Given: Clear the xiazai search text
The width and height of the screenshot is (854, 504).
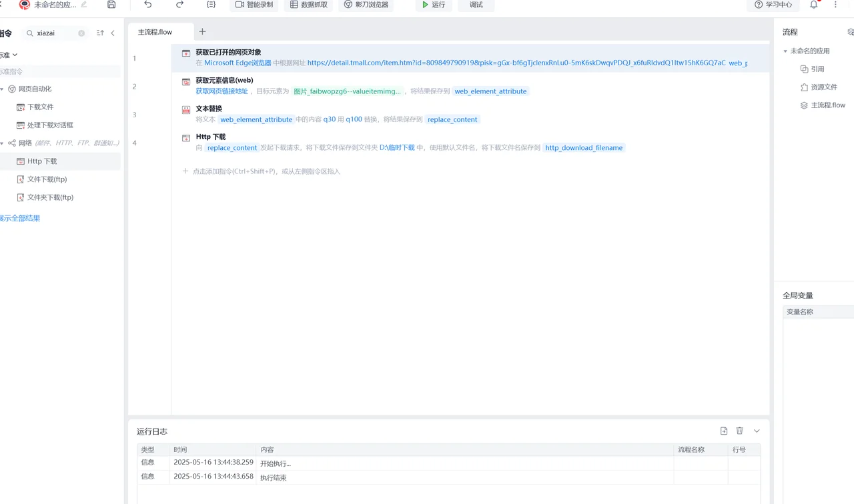Looking at the screenshot, I should (x=81, y=33).
